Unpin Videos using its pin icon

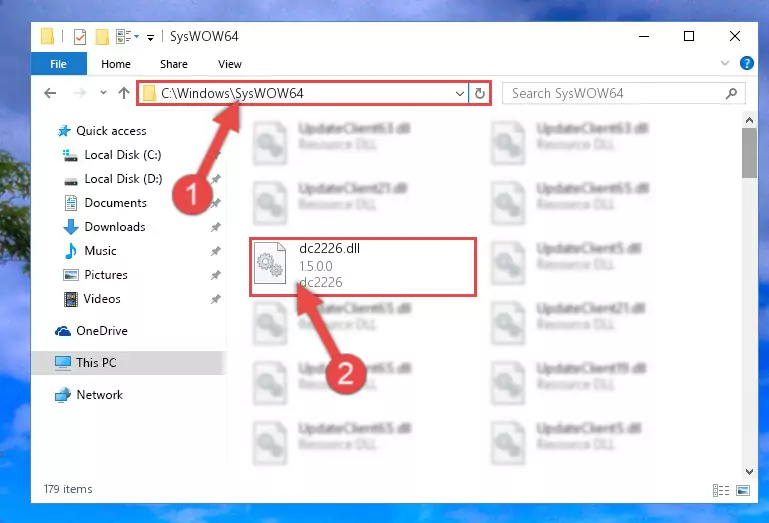point(215,299)
